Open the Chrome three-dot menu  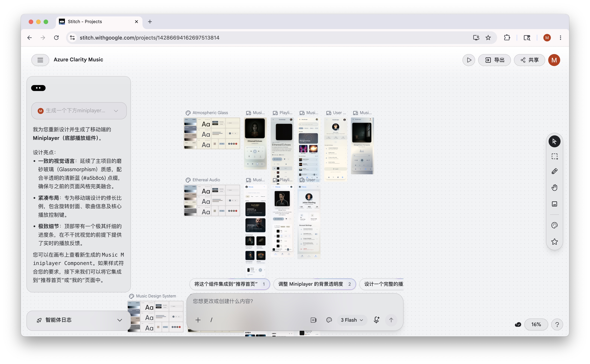point(560,37)
